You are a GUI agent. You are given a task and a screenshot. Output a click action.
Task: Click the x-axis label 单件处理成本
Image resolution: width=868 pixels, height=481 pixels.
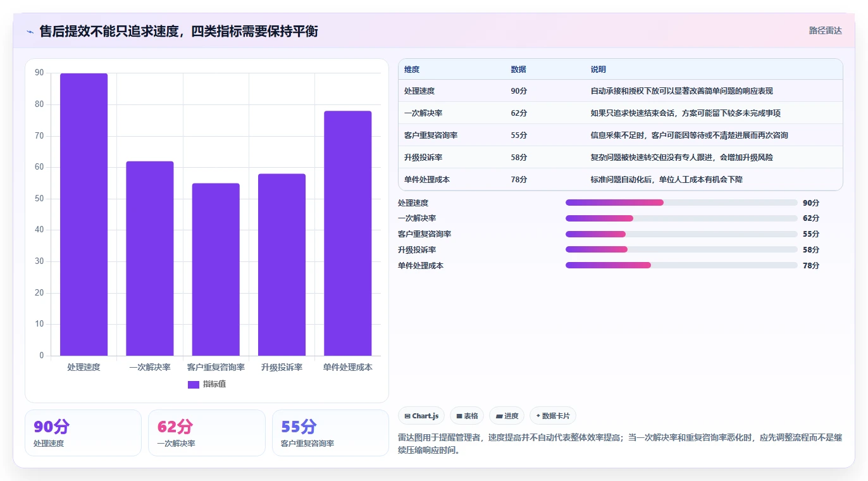(x=348, y=367)
